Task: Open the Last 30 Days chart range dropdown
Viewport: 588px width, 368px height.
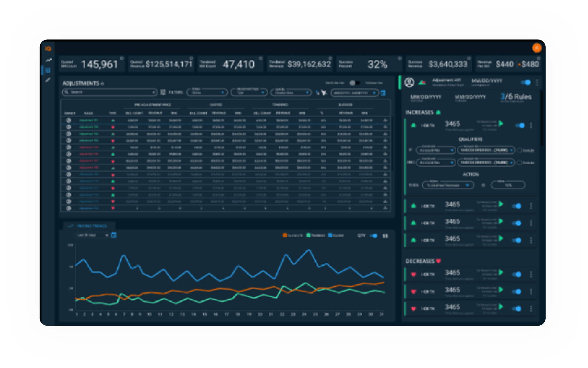Action: point(93,235)
